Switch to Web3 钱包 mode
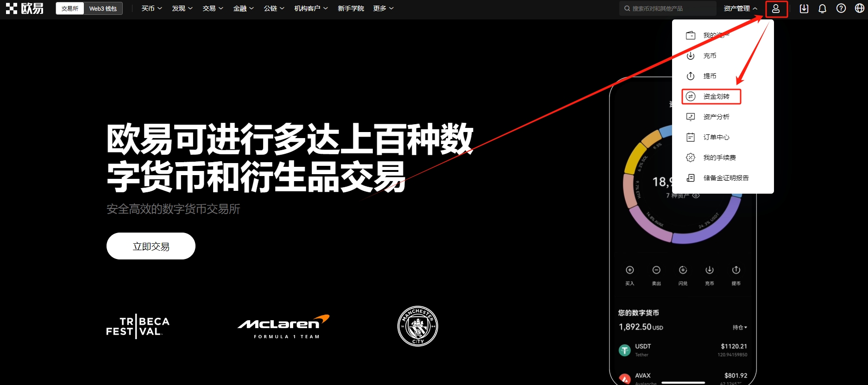 point(103,8)
